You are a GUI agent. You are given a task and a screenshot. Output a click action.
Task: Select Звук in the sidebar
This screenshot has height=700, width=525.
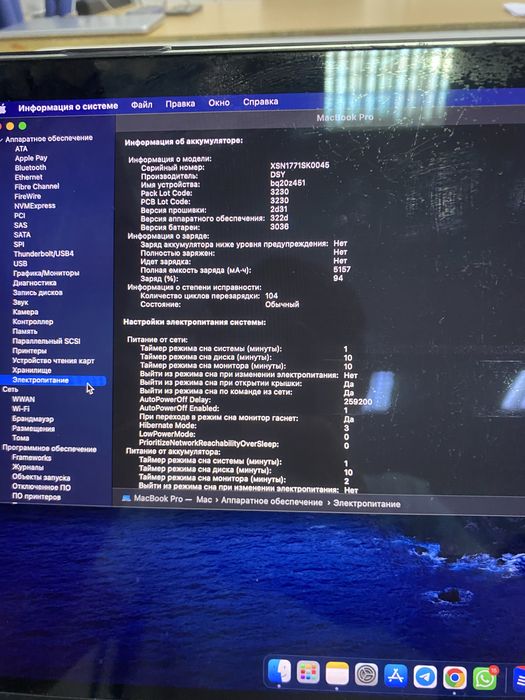click(x=21, y=303)
